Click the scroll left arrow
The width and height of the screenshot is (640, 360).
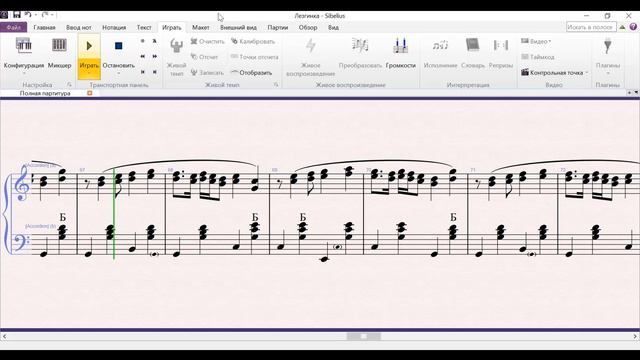[4, 336]
